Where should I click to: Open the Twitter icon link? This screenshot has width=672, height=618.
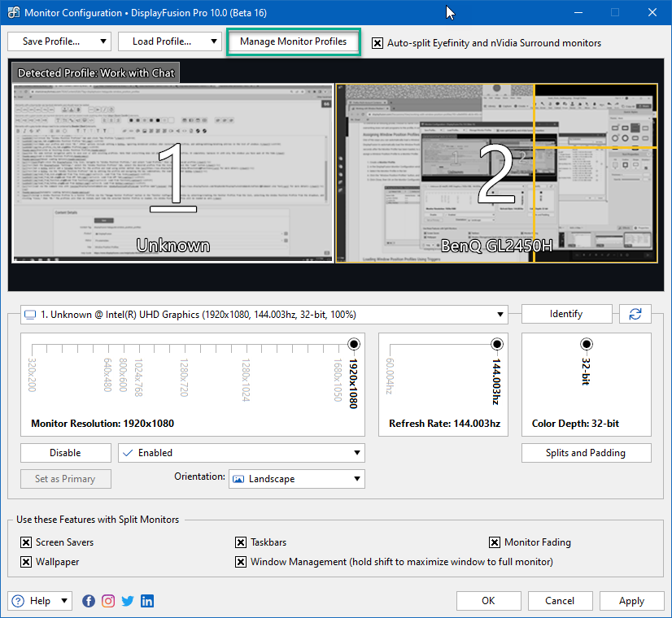128,601
